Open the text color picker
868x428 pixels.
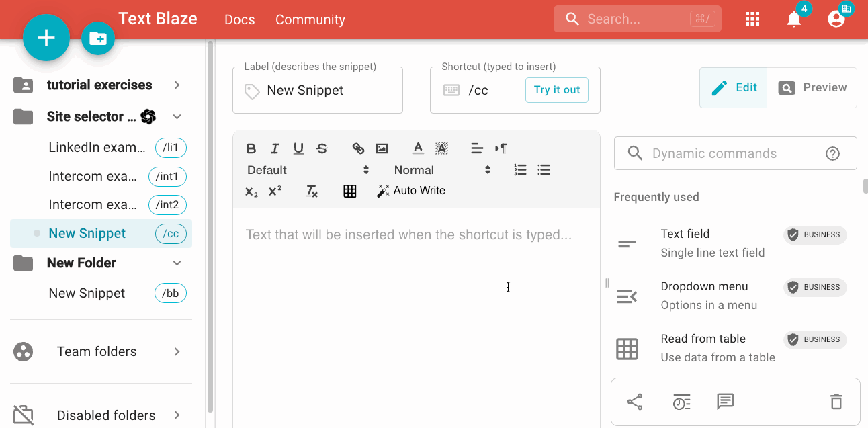[x=418, y=148]
